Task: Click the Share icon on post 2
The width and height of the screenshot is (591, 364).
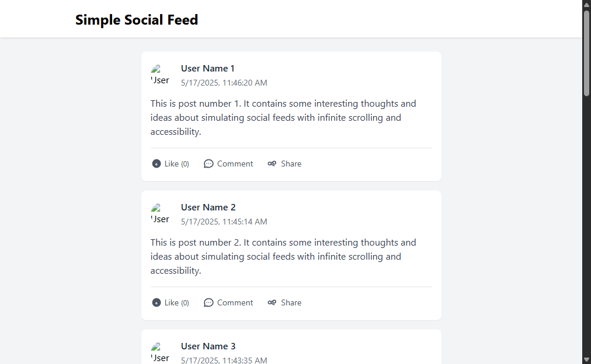Action: coord(272,302)
